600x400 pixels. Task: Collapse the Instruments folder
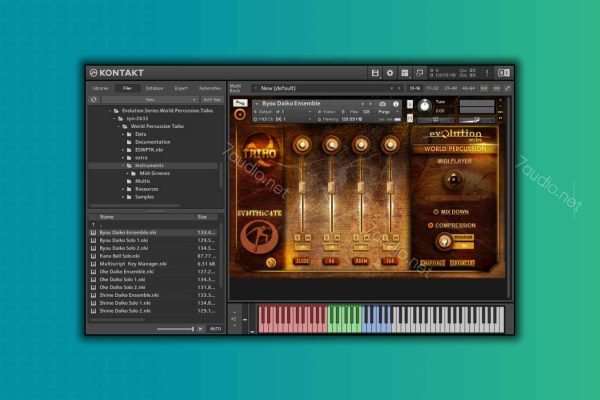[123, 165]
